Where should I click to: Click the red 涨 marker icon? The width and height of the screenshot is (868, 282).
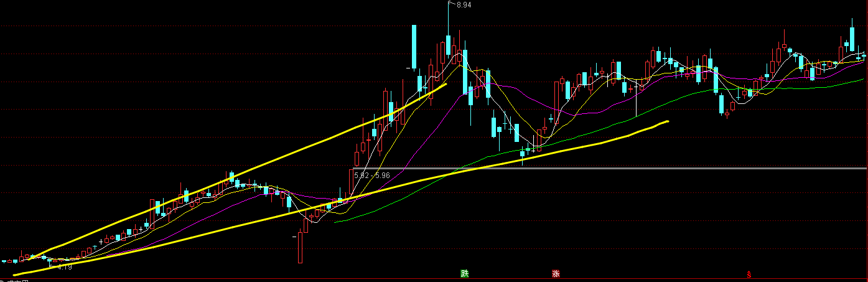(x=554, y=273)
